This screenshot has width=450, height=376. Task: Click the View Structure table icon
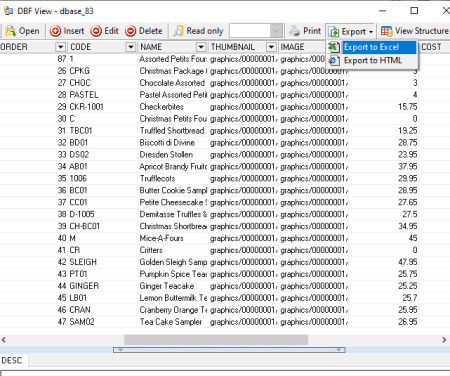point(387,31)
